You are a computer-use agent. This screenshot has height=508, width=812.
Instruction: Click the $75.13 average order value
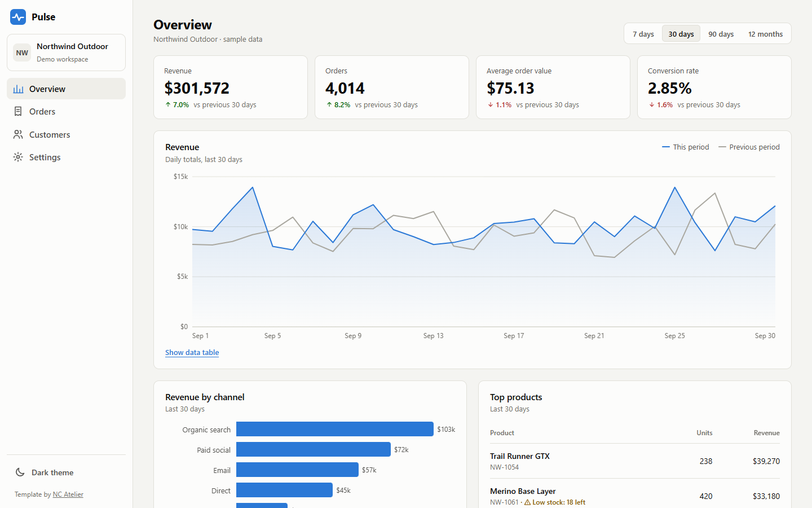(x=510, y=88)
